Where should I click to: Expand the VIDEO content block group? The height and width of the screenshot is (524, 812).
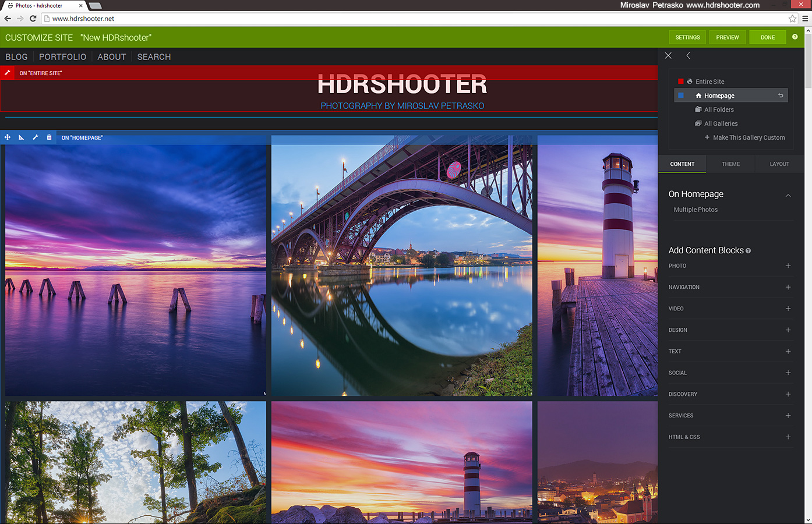[x=788, y=309]
